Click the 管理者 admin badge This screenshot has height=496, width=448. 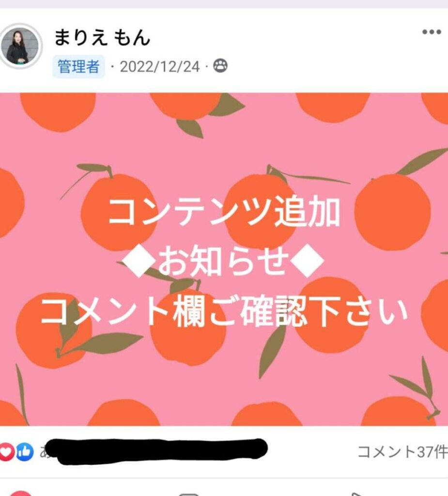pos(78,66)
